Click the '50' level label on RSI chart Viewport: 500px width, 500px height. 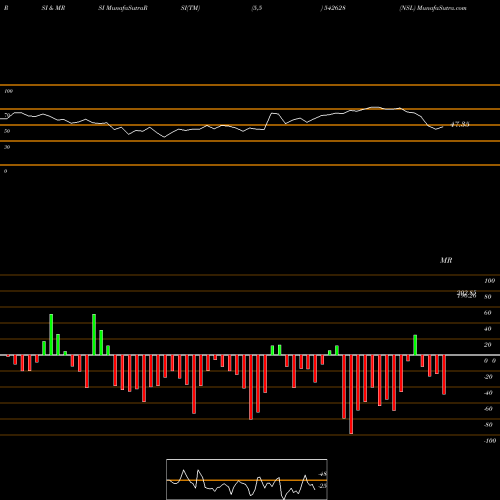click(x=7, y=131)
